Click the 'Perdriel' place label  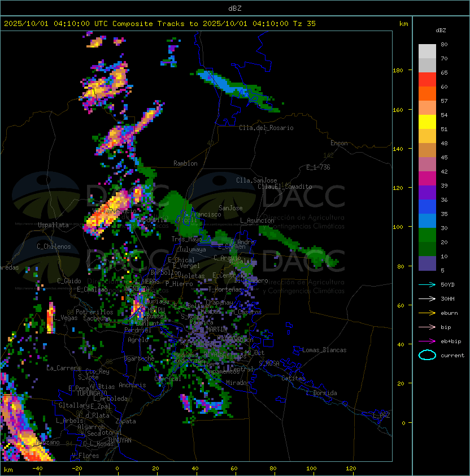point(138,330)
